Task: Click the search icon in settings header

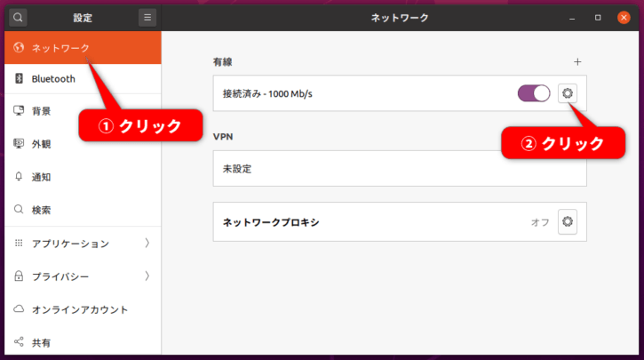Action: [18, 18]
